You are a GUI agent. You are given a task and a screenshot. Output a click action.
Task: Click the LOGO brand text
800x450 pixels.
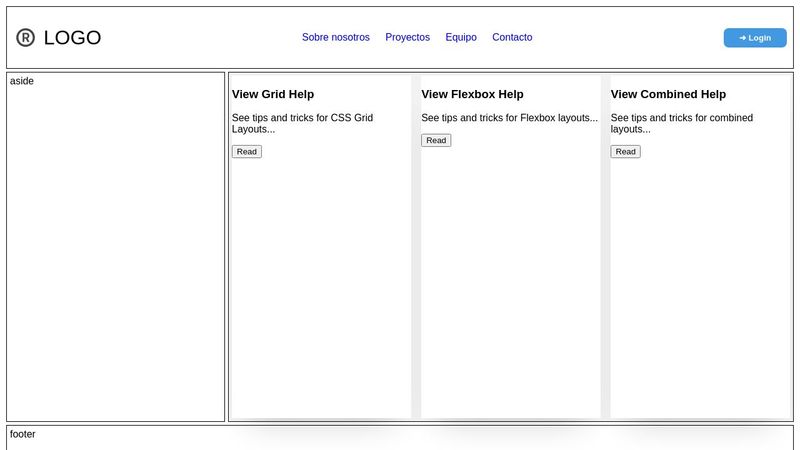72,38
